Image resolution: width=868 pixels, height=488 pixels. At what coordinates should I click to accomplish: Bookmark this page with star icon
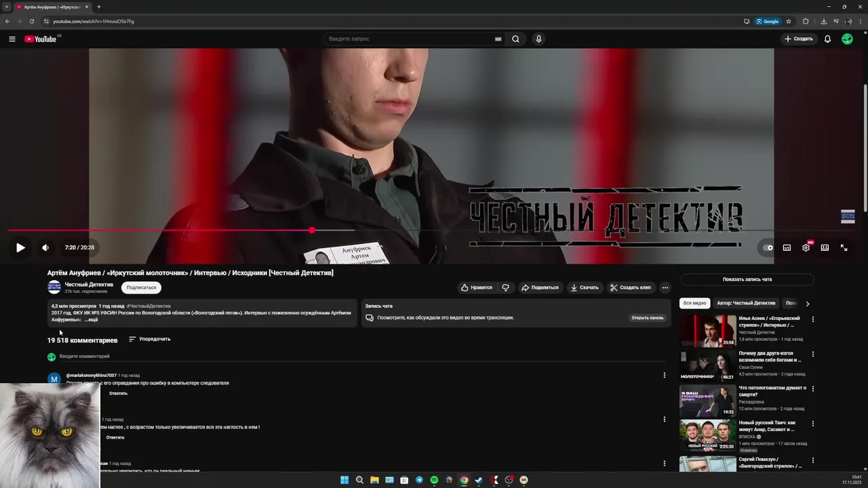coord(789,21)
